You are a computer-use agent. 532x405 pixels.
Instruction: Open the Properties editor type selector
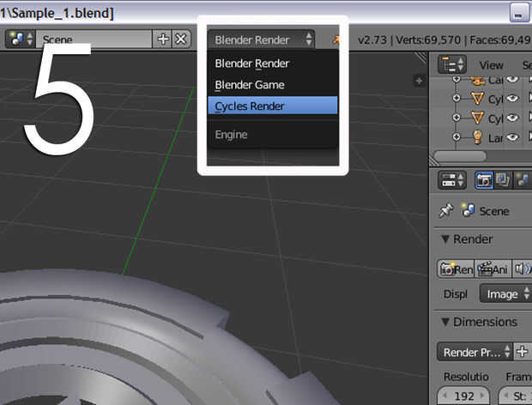(451, 180)
